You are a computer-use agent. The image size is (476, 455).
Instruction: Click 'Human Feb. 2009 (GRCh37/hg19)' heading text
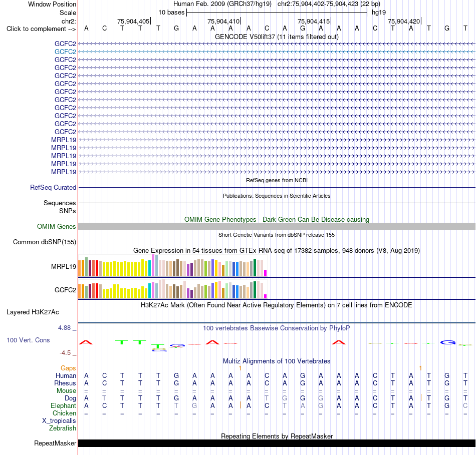[x=222, y=4]
